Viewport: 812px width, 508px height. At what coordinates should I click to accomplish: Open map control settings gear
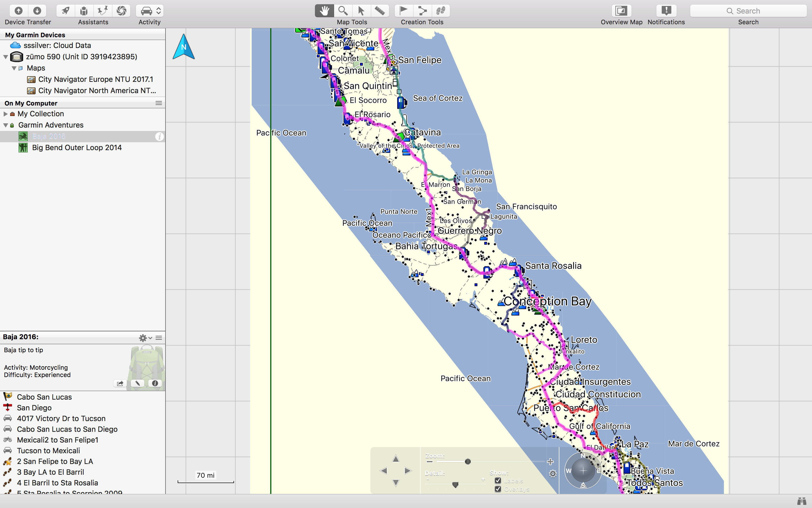tap(553, 474)
